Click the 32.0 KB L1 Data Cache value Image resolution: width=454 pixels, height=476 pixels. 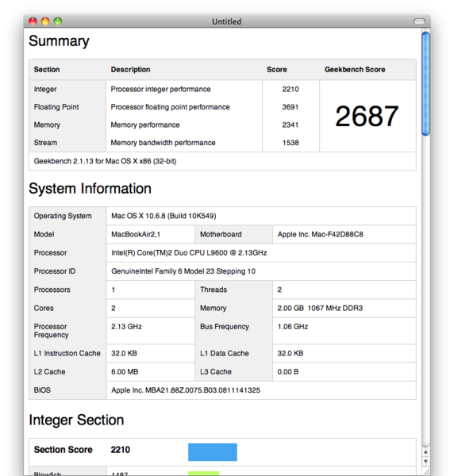(x=290, y=353)
